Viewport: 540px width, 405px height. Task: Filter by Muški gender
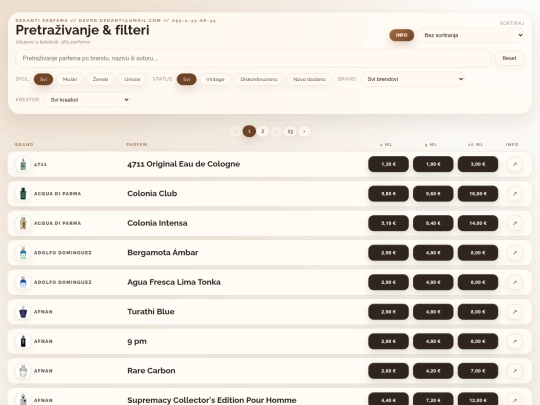[70, 79]
